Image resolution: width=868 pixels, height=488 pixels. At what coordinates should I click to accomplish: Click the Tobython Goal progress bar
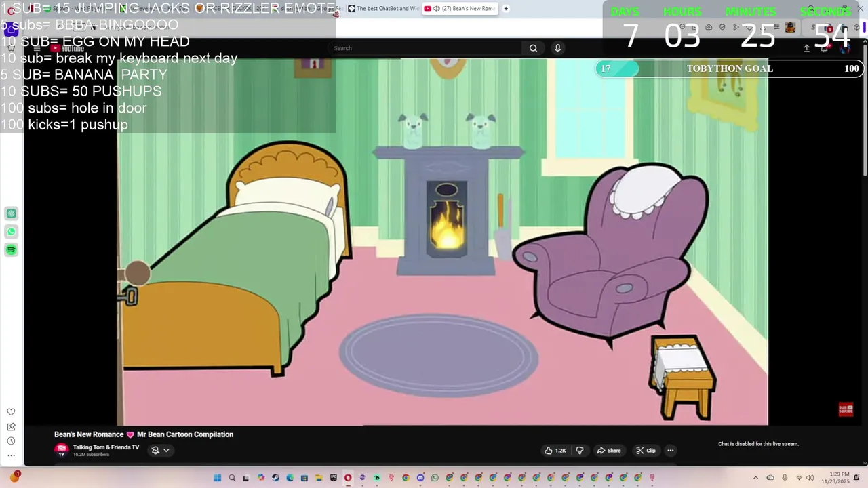(730, 68)
